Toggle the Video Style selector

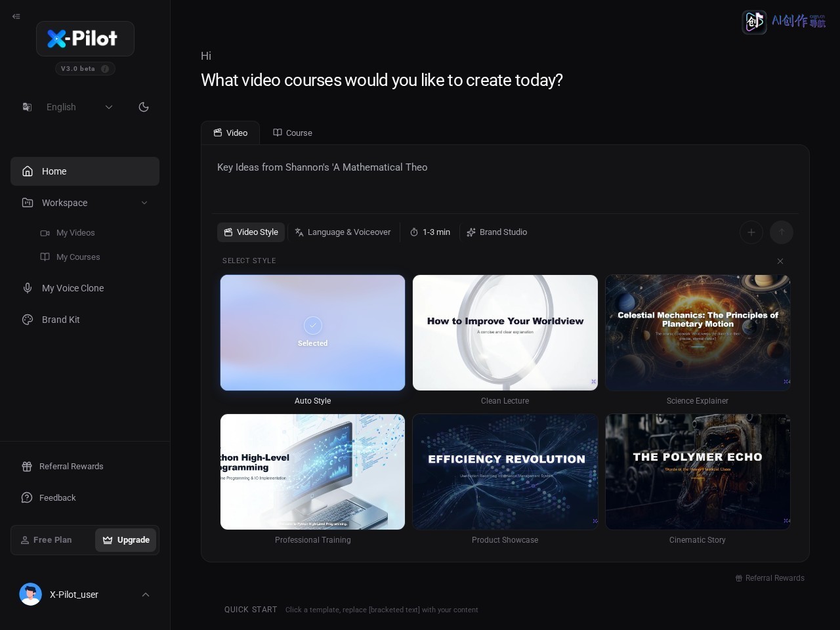click(x=251, y=232)
